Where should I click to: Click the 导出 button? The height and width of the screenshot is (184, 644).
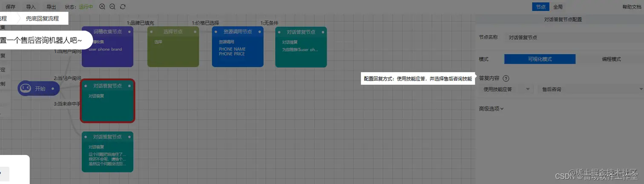tap(51, 7)
